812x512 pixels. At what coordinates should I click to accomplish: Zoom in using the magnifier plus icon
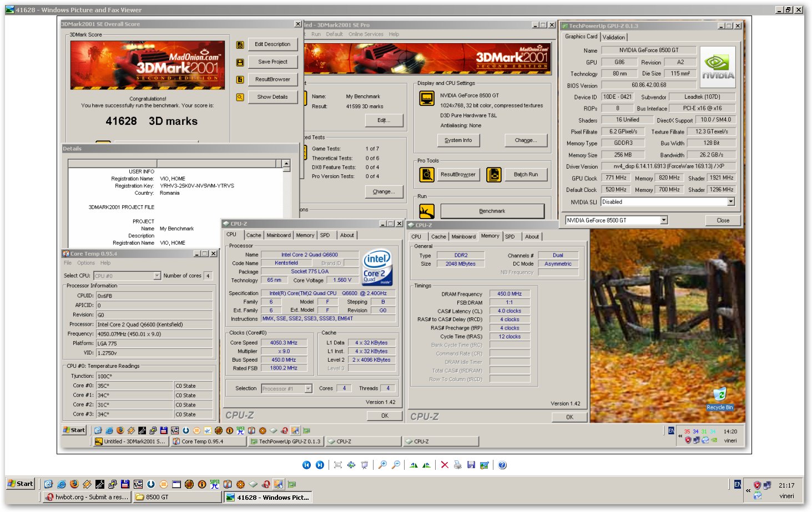click(382, 465)
